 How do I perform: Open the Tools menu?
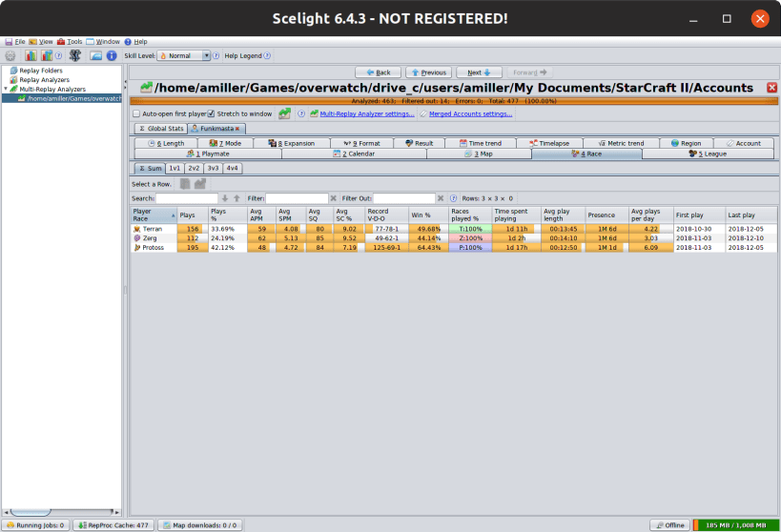click(70, 42)
